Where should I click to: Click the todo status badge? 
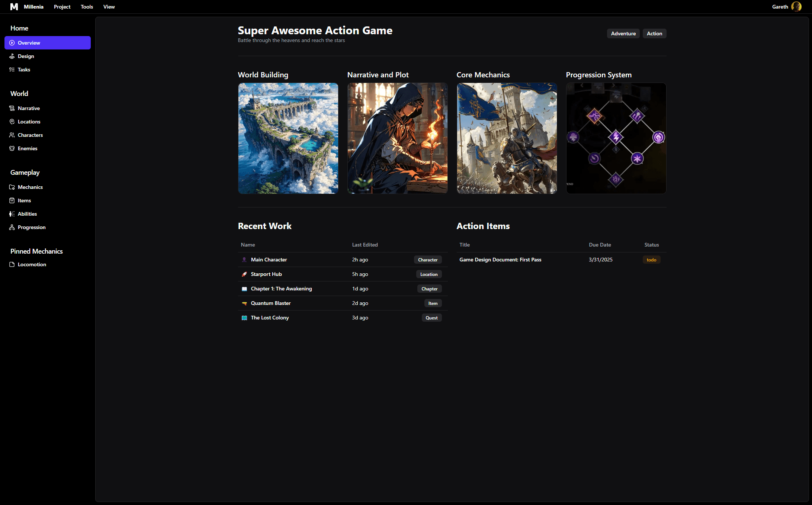651,260
